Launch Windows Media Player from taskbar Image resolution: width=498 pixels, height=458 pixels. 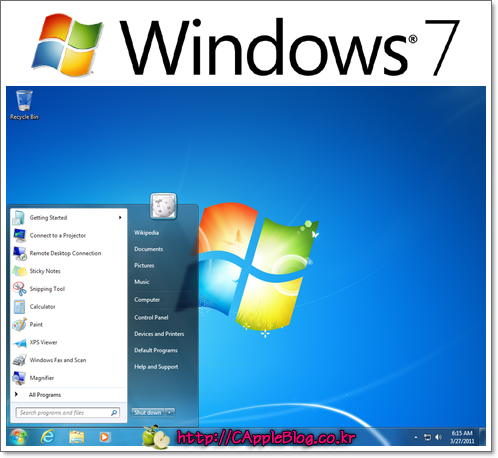click(x=104, y=437)
